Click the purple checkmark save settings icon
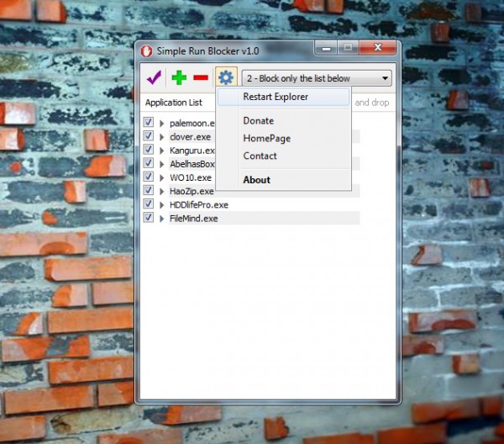Viewport: 504px width, 444px height. point(154,77)
